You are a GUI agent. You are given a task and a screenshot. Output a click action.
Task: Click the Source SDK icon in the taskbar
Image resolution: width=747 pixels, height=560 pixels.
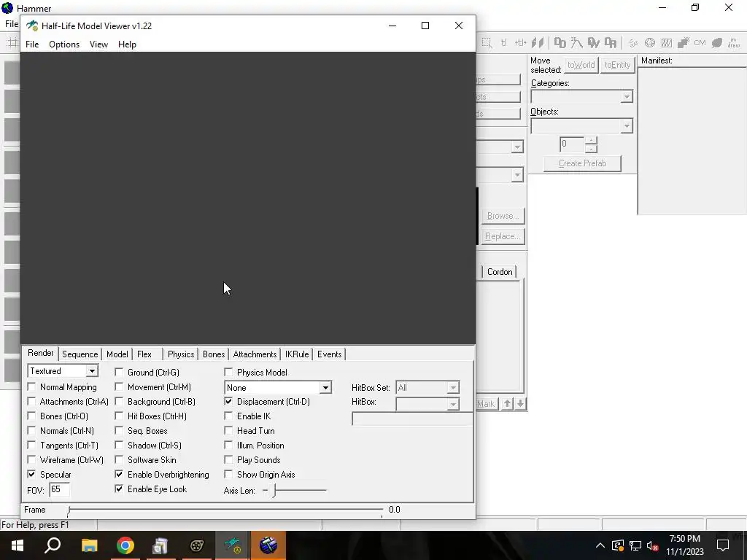196,545
